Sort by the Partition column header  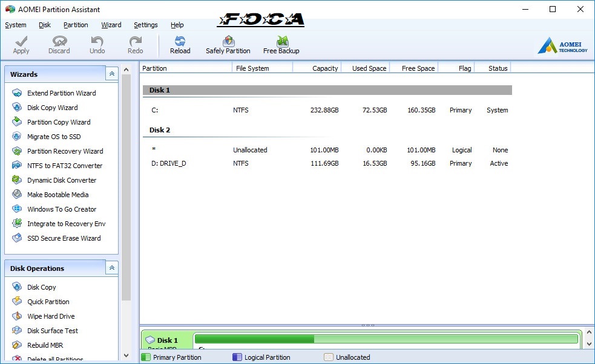coord(186,68)
